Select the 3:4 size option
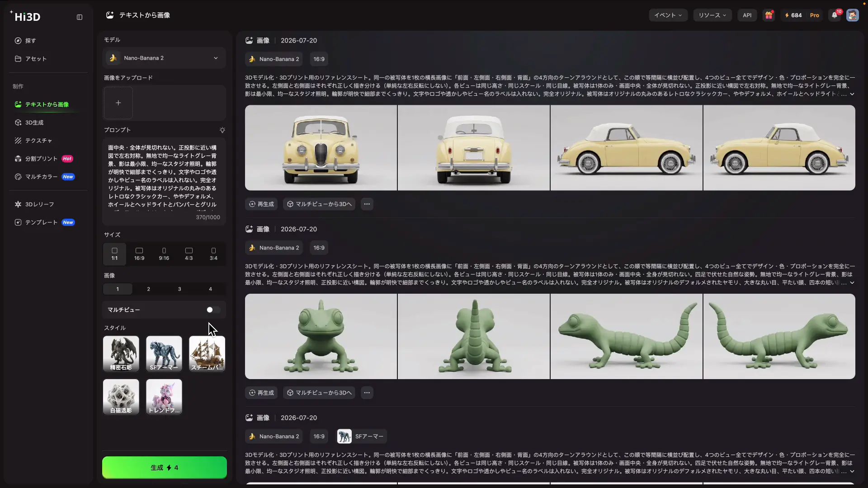868x488 pixels. point(213,254)
